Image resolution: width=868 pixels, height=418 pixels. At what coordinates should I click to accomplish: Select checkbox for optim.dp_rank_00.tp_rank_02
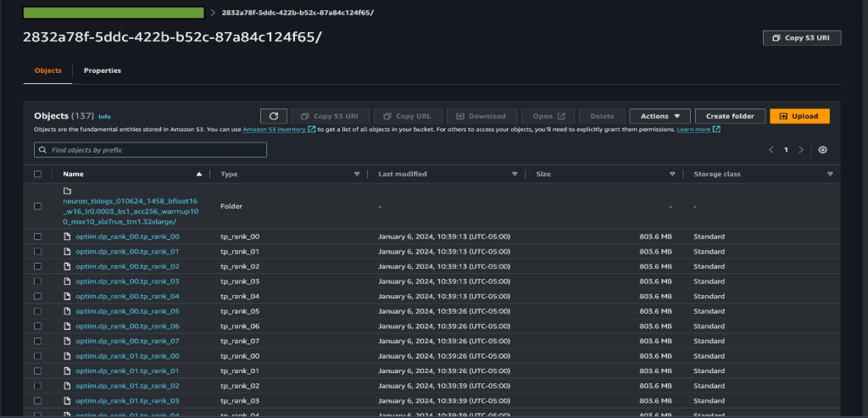click(37, 266)
